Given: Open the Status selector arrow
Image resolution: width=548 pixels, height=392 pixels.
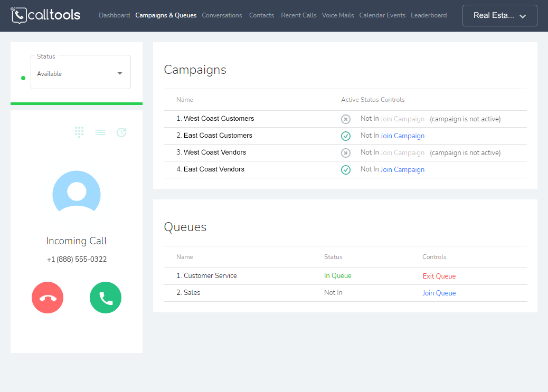Looking at the screenshot, I should [x=120, y=73].
